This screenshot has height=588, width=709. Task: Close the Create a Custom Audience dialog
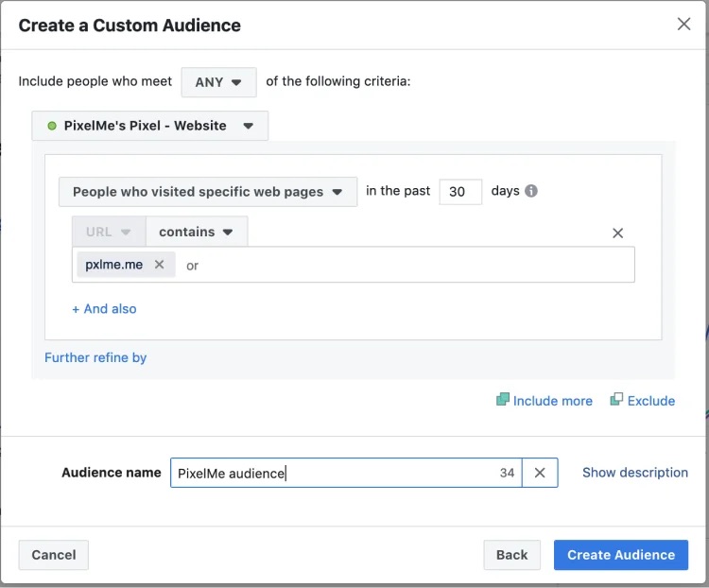(683, 25)
